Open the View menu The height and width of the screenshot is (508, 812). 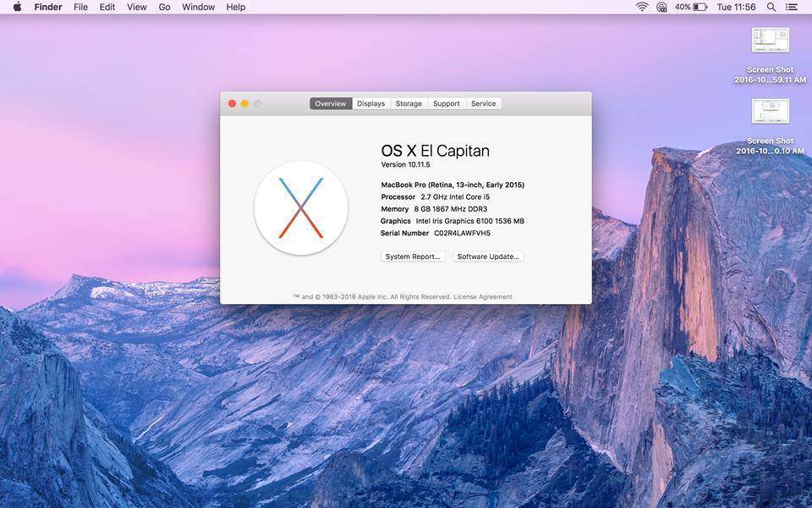[137, 8]
